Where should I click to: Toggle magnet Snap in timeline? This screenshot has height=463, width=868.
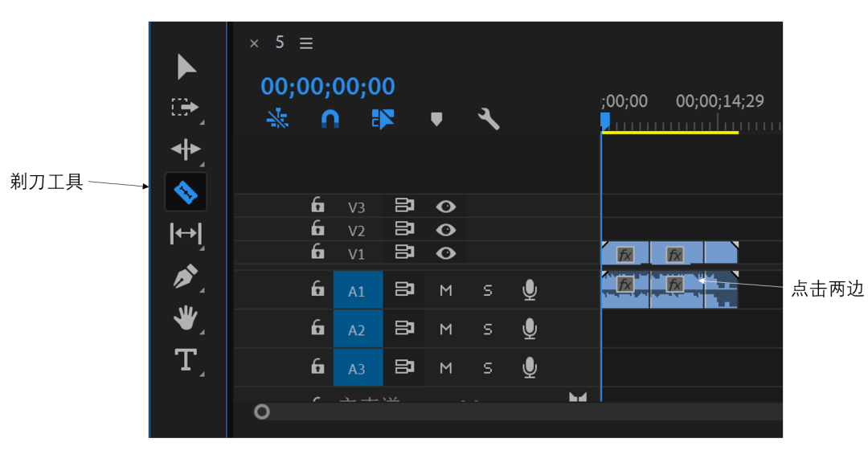330,119
